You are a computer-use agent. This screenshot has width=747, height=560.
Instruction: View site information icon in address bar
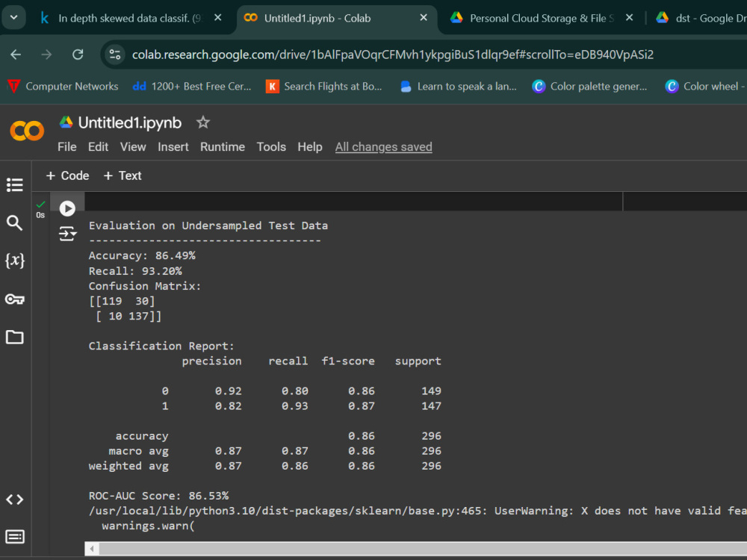(115, 55)
